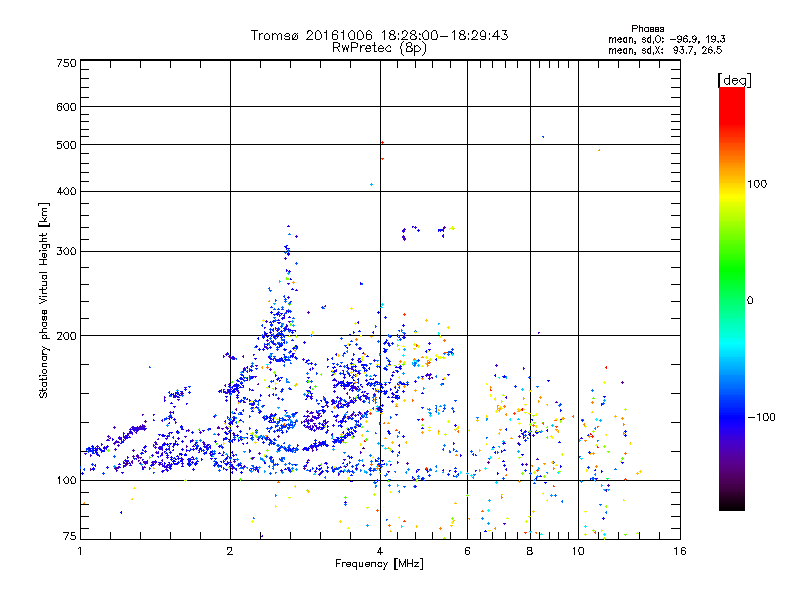
Task: Click the x-axis label '8'
Action: point(530,551)
